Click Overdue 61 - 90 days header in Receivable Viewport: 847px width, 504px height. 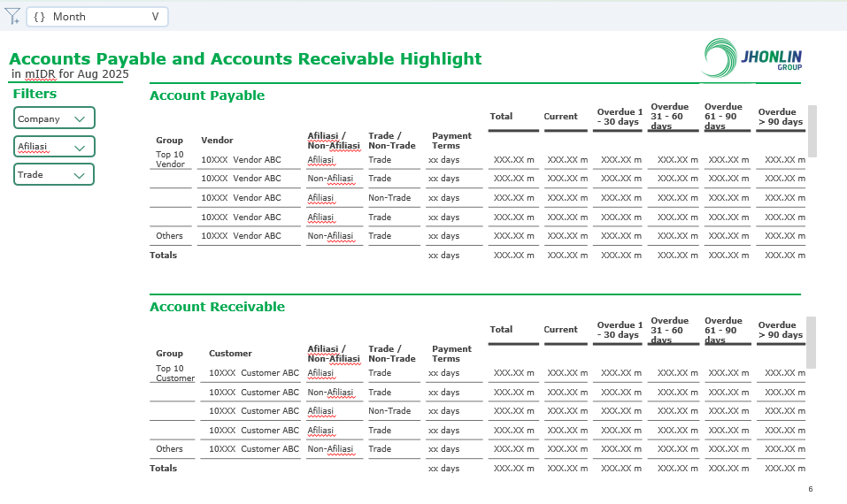point(723,330)
